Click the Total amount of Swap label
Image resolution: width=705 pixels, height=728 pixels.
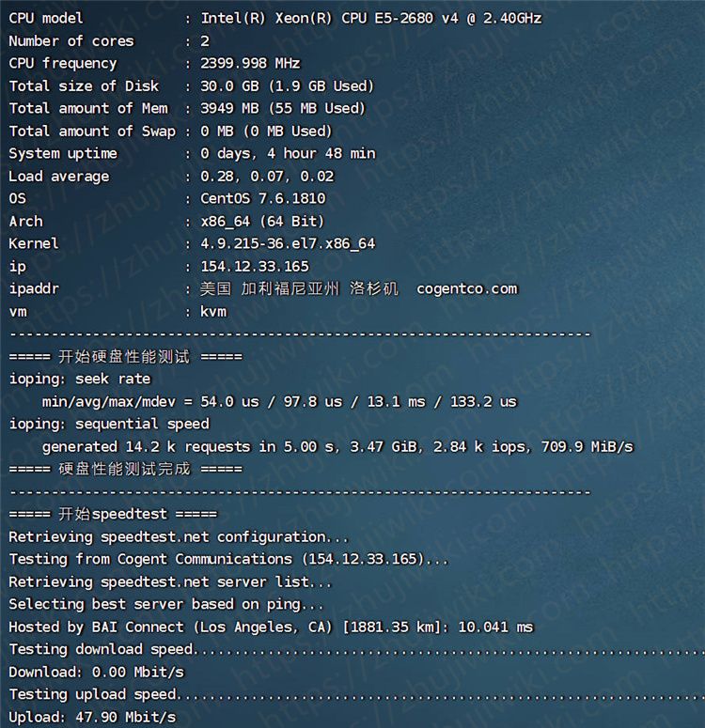pyautogui.click(x=92, y=131)
